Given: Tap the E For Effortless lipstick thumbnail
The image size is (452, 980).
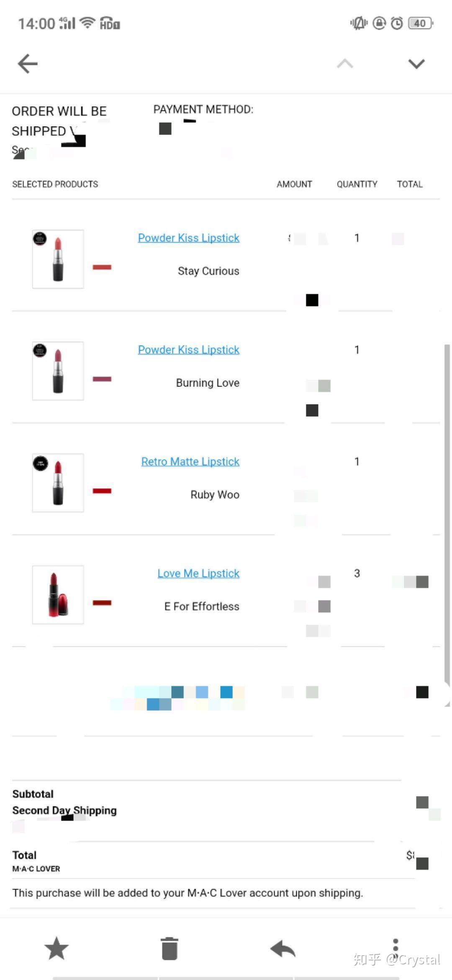Looking at the screenshot, I should click(x=58, y=594).
